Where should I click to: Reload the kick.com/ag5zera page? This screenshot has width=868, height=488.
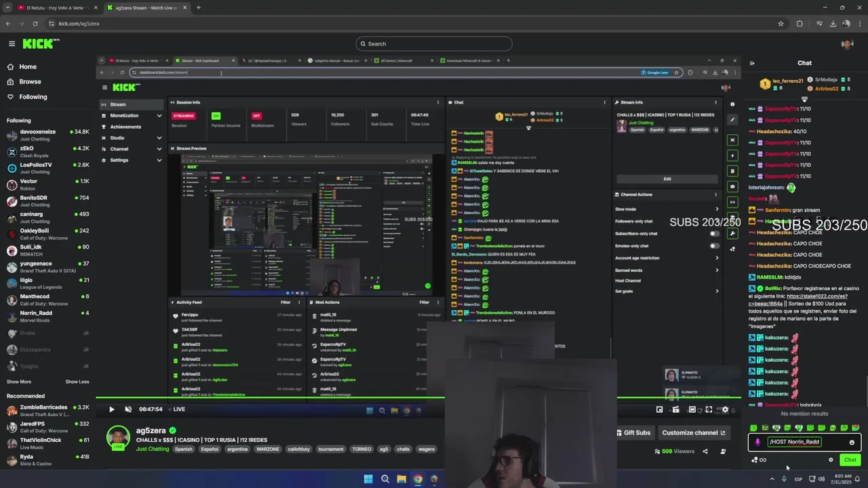tap(35, 24)
